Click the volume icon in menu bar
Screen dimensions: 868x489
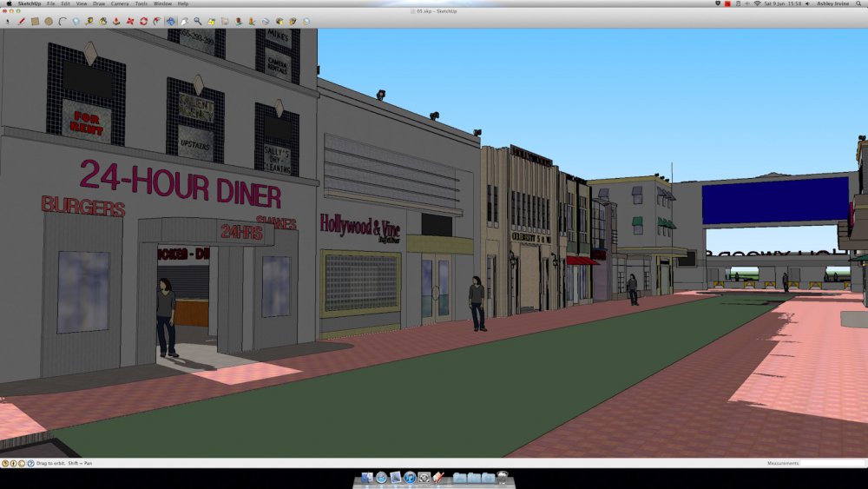point(807,3)
